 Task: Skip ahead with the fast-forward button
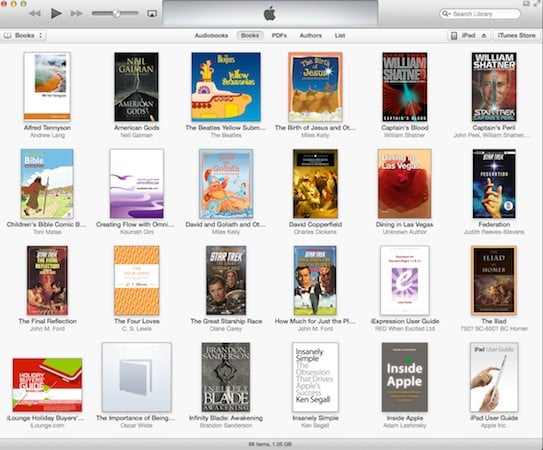coord(76,14)
